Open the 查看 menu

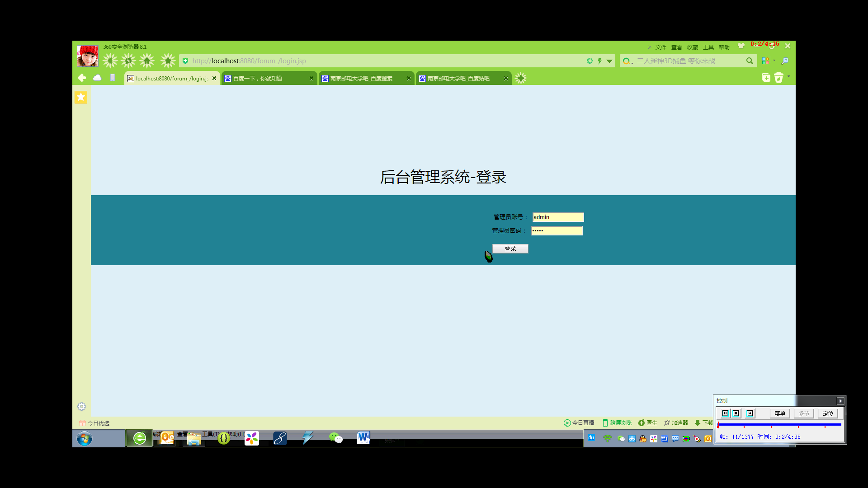pyautogui.click(x=677, y=47)
